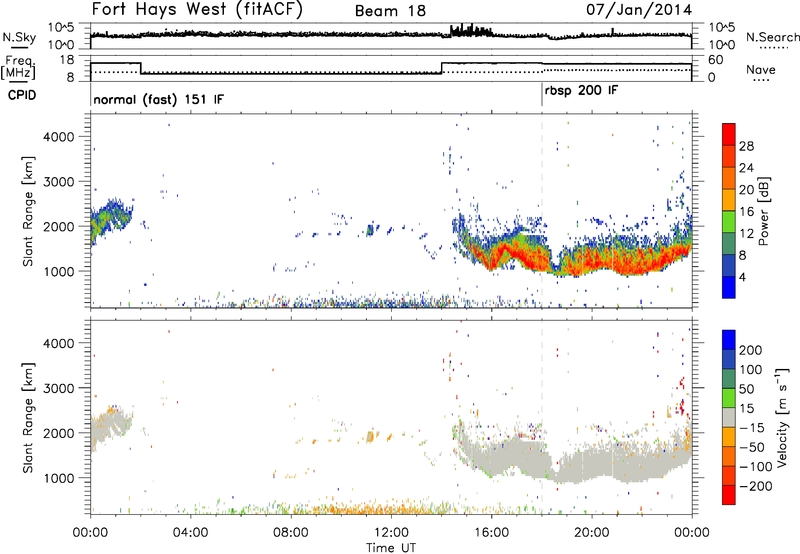This screenshot has width=800, height=554.
Task: Click the 'Freq. [MHz]' axis label
Action: click(x=19, y=68)
